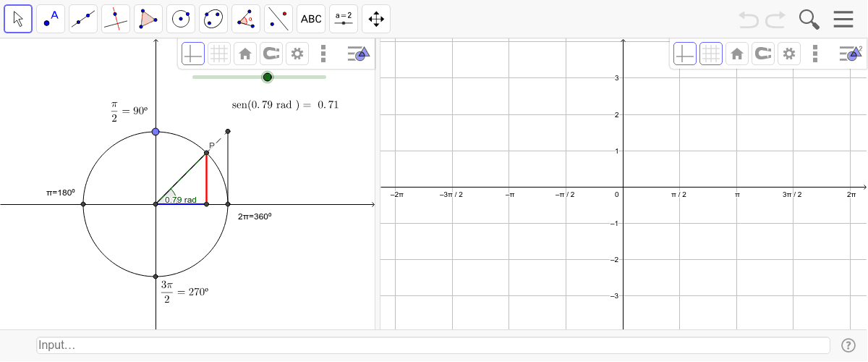
Task: Select the Polygon tool
Action: pyautogui.click(x=148, y=19)
